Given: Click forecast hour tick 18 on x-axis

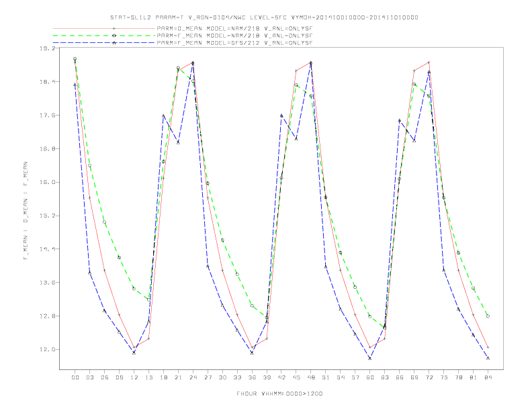Looking at the screenshot, I should click(x=163, y=377).
